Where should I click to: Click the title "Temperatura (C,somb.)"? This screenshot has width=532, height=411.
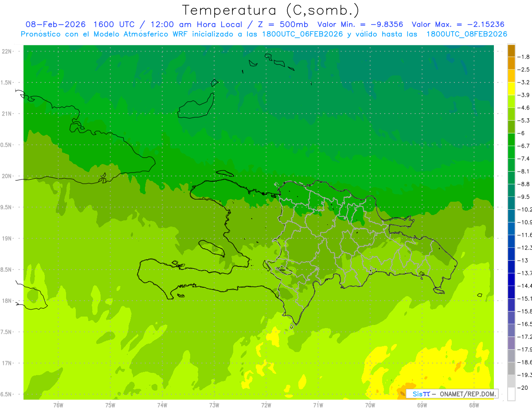click(x=271, y=10)
